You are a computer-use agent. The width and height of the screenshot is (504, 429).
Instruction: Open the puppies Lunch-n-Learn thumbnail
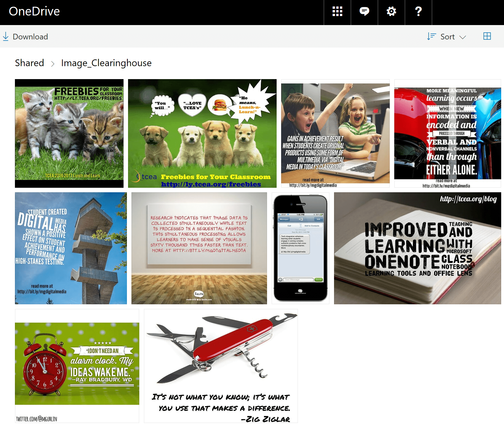tap(202, 133)
